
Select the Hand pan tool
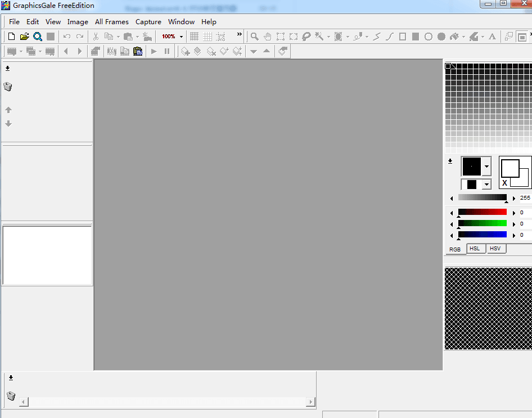[x=268, y=37]
